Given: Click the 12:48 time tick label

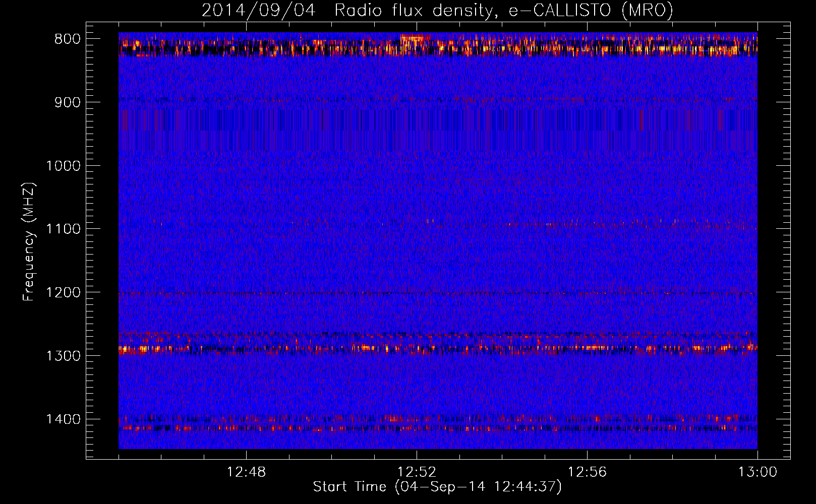Looking at the screenshot, I should pos(246,472).
